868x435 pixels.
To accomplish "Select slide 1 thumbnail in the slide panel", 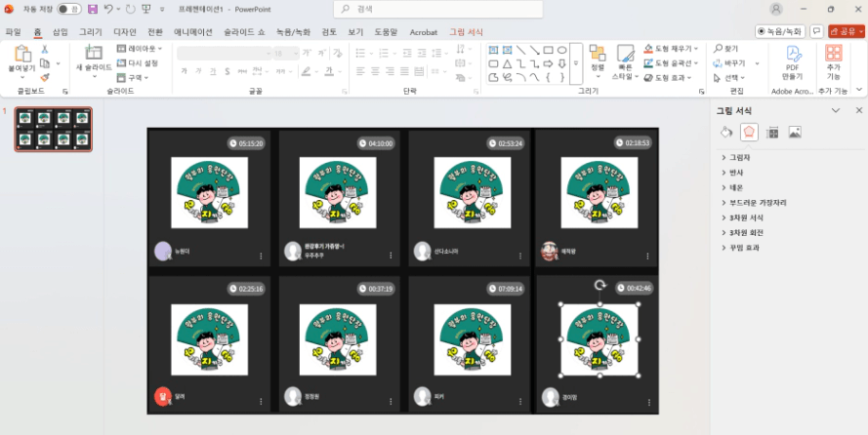I will [54, 130].
